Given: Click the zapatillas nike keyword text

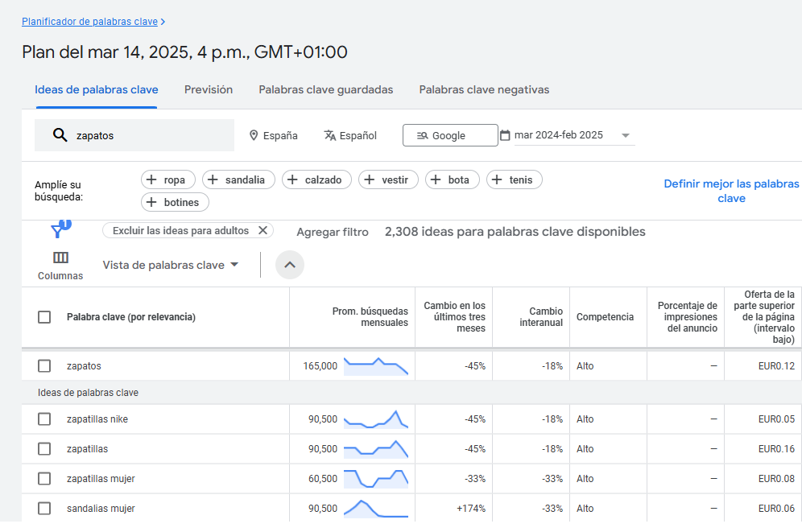Looking at the screenshot, I should click(x=97, y=419).
